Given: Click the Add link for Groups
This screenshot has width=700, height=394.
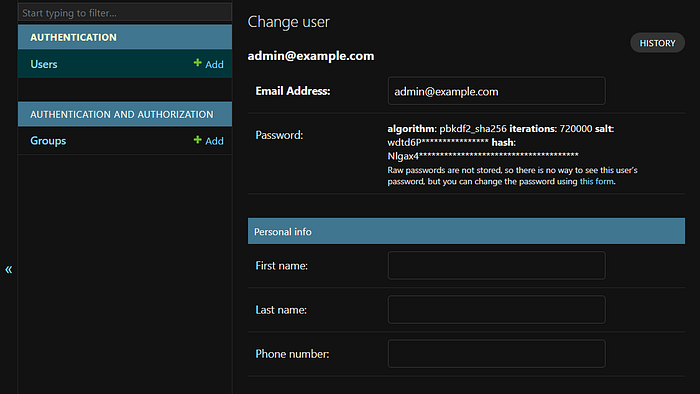Looking at the screenshot, I should click(x=214, y=141).
